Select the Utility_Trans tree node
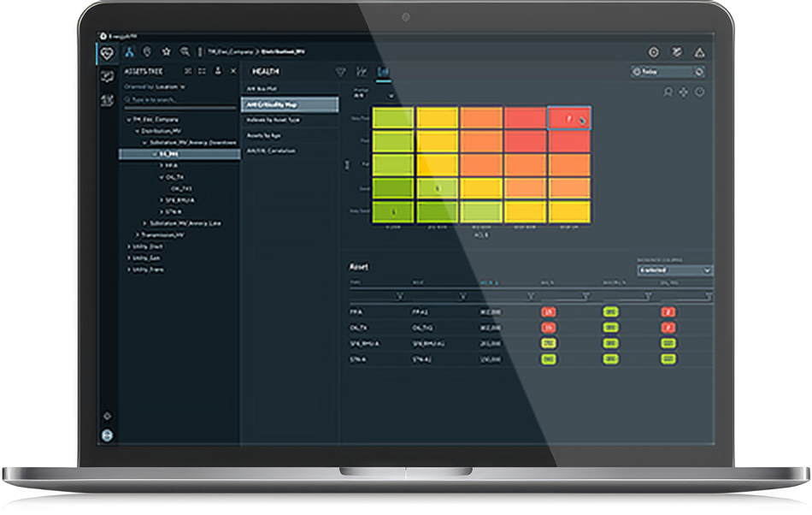The image size is (812, 515). (x=148, y=269)
